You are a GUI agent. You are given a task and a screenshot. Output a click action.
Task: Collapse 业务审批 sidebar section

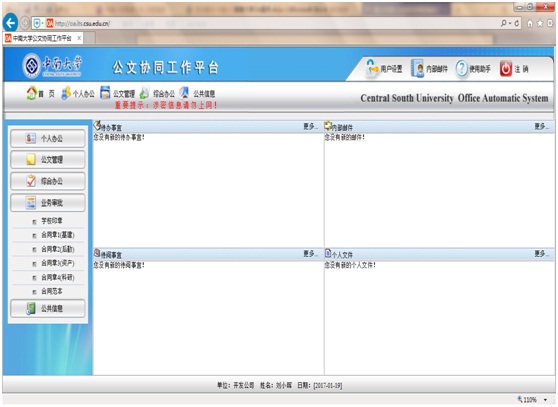coord(48,203)
